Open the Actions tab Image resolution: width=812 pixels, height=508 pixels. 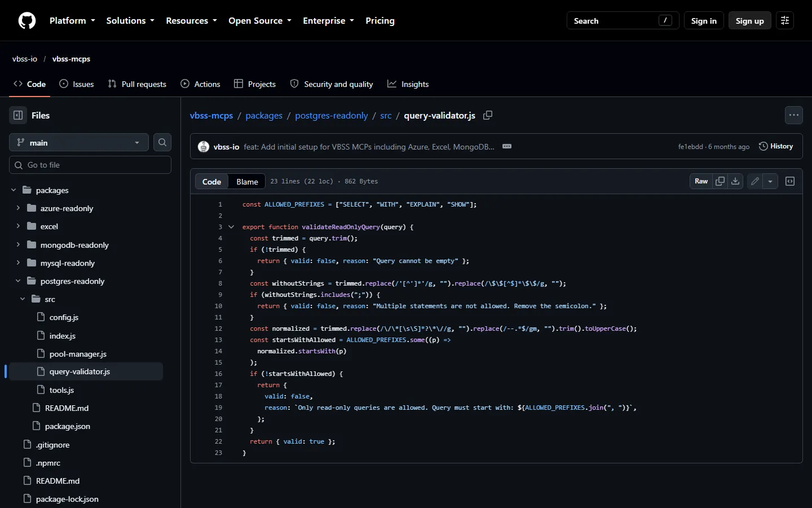tap(201, 84)
